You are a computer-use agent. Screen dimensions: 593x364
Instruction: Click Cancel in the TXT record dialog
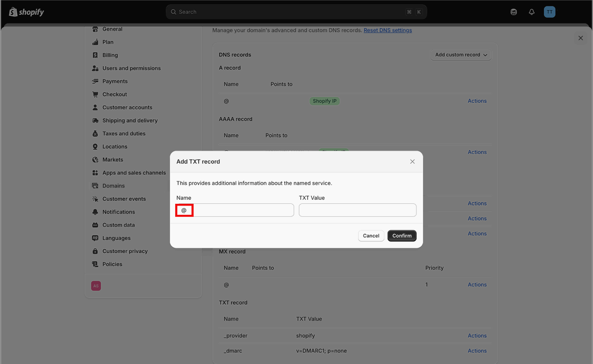point(371,236)
